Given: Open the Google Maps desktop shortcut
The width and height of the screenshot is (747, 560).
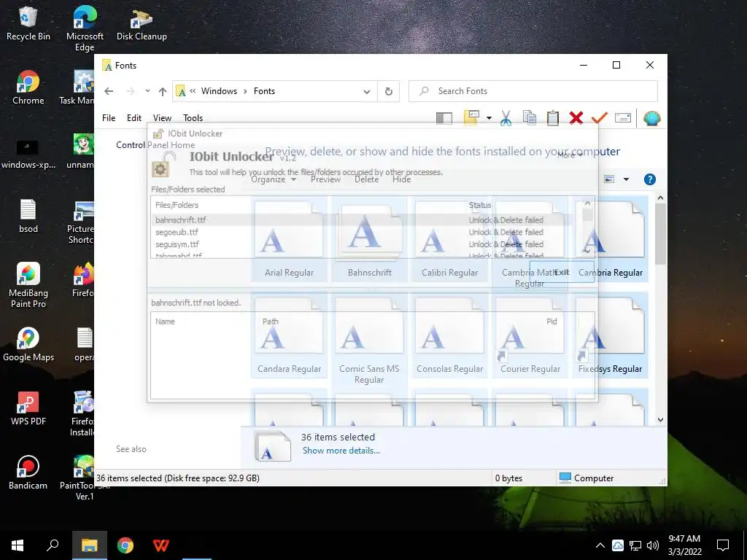Looking at the screenshot, I should click(x=28, y=344).
